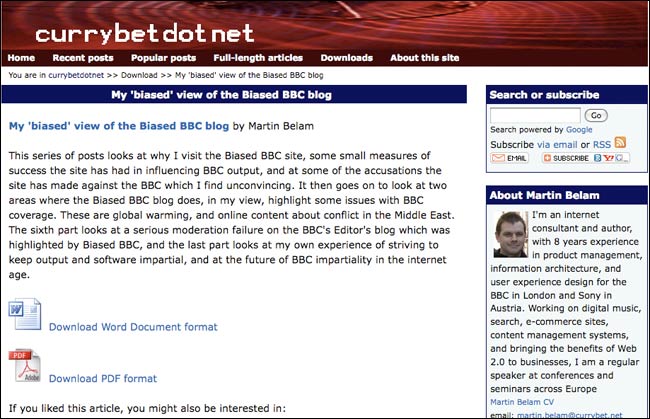
Task: Open Full-length articles section
Action: click(x=258, y=58)
